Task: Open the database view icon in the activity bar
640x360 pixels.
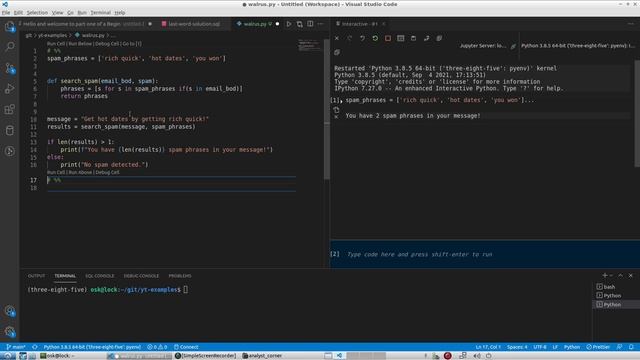Action: click(9, 131)
